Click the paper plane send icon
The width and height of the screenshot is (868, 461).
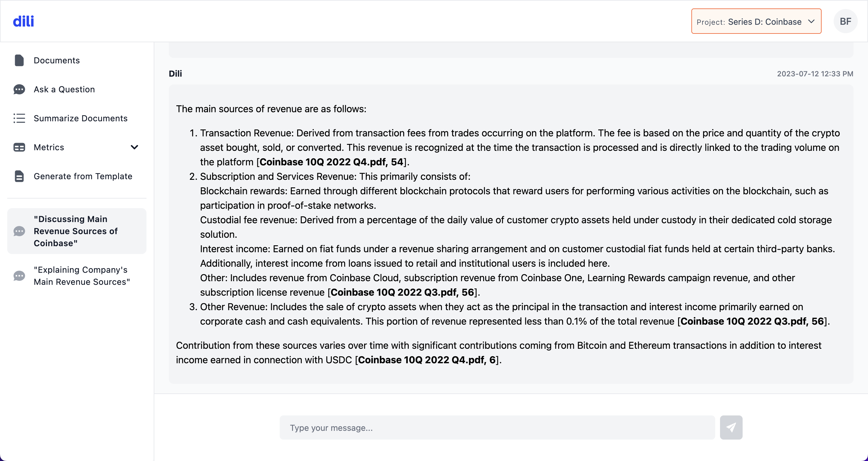click(x=731, y=427)
